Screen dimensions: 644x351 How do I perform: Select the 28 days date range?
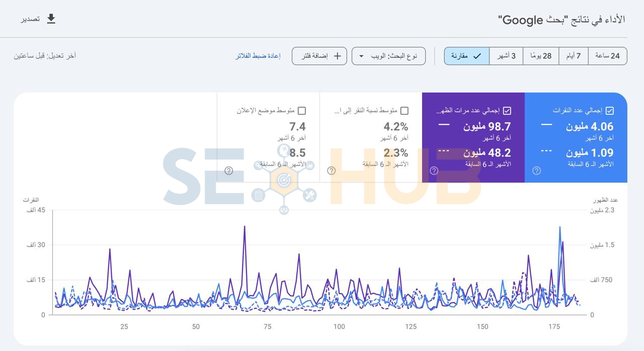coord(541,56)
